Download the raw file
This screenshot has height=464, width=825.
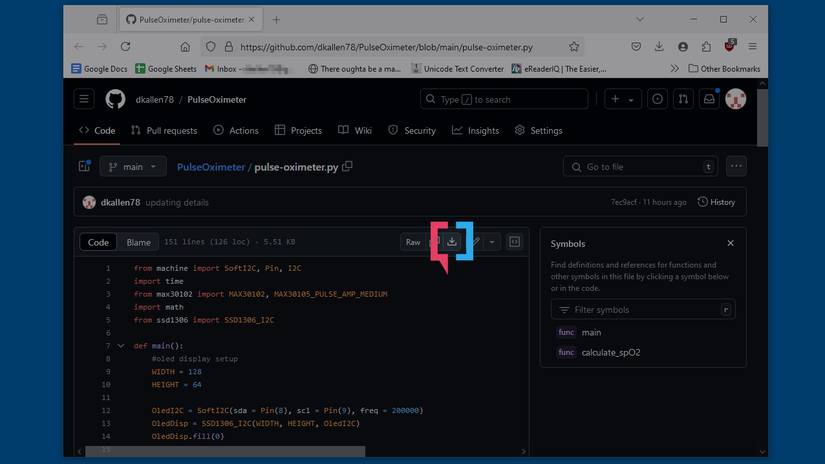click(452, 241)
